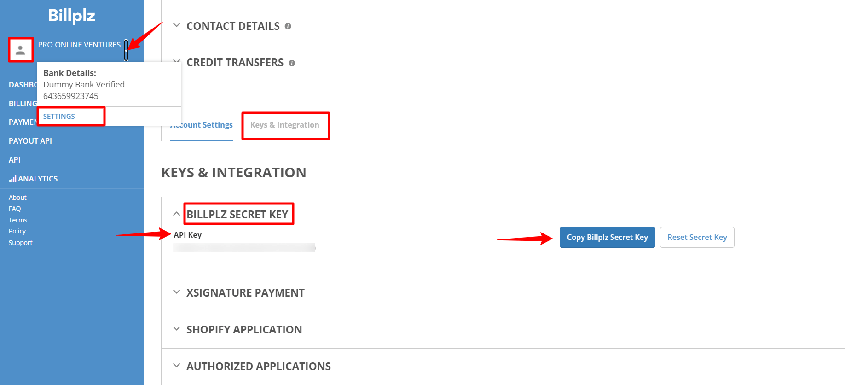Open the Policy link

pyautogui.click(x=17, y=231)
